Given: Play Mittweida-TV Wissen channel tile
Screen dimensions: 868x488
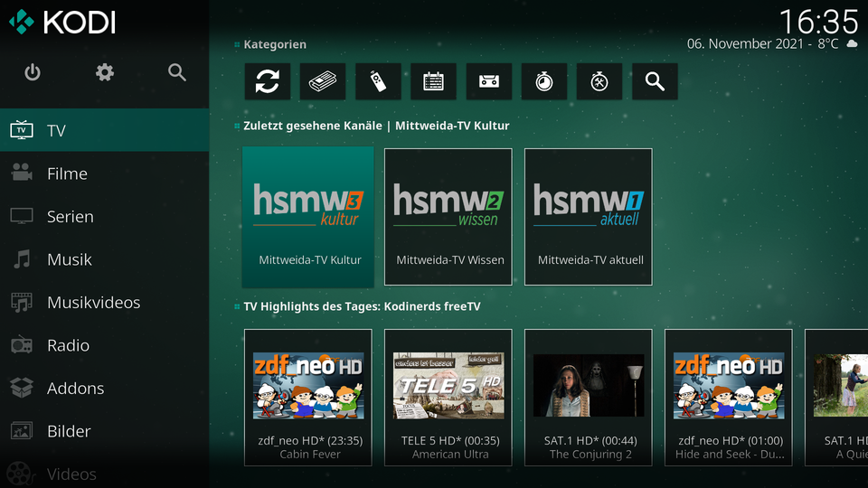Looking at the screenshot, I should 448,217.
